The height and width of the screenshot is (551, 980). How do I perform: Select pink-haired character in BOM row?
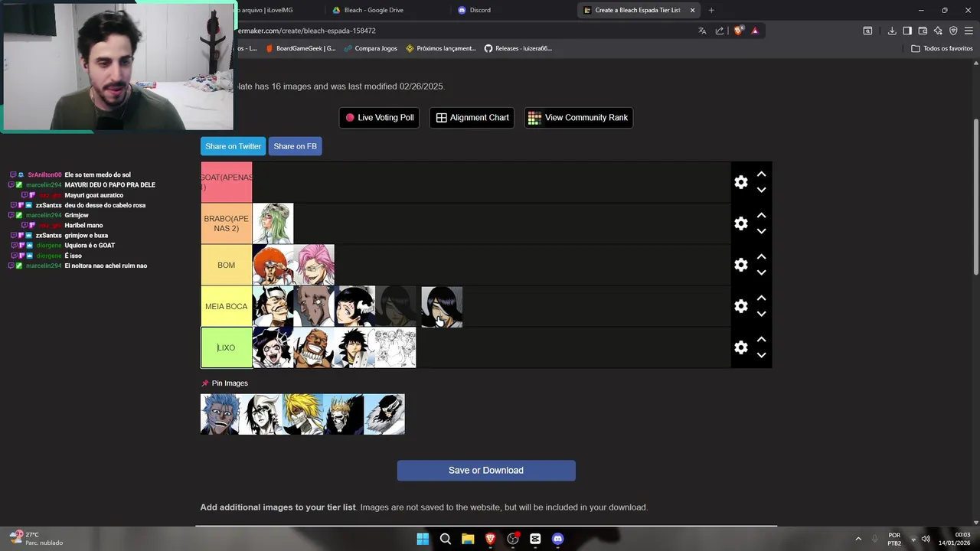314,265
